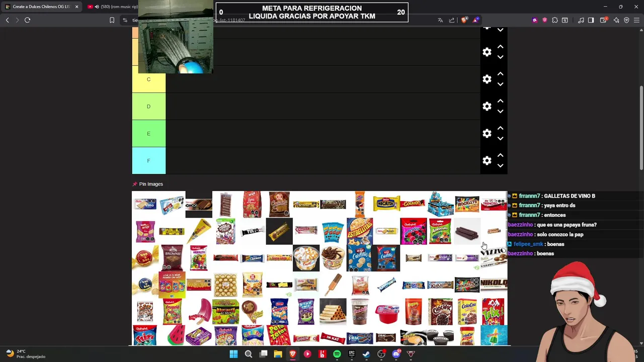Open Steam from the taskbar

pyautogui.click(x=366, y=354)
